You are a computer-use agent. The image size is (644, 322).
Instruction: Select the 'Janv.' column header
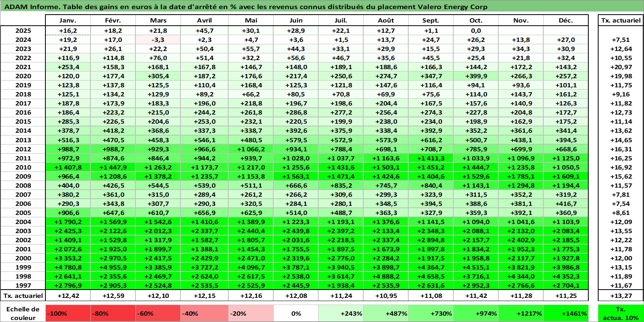pyautogui.click(x=68, y=21)
